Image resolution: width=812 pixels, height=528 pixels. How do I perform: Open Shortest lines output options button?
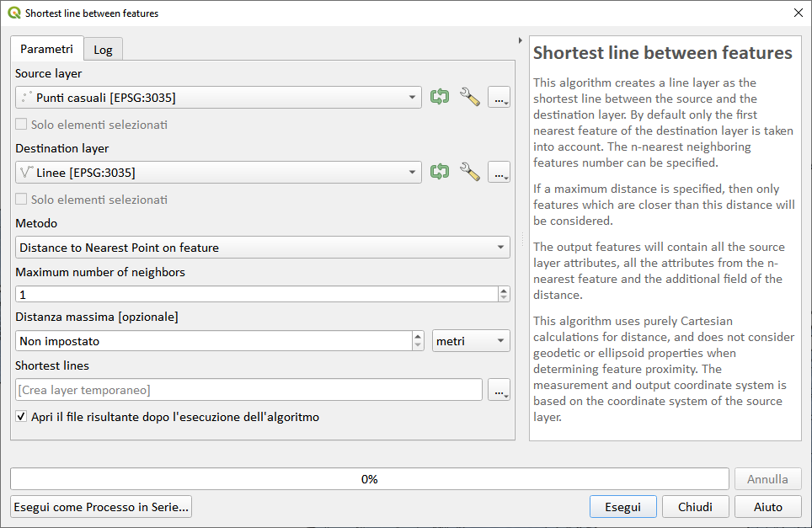499,390
